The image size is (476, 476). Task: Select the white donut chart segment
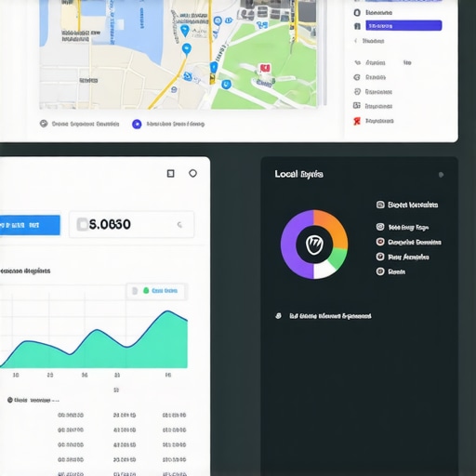coord(324,271)
